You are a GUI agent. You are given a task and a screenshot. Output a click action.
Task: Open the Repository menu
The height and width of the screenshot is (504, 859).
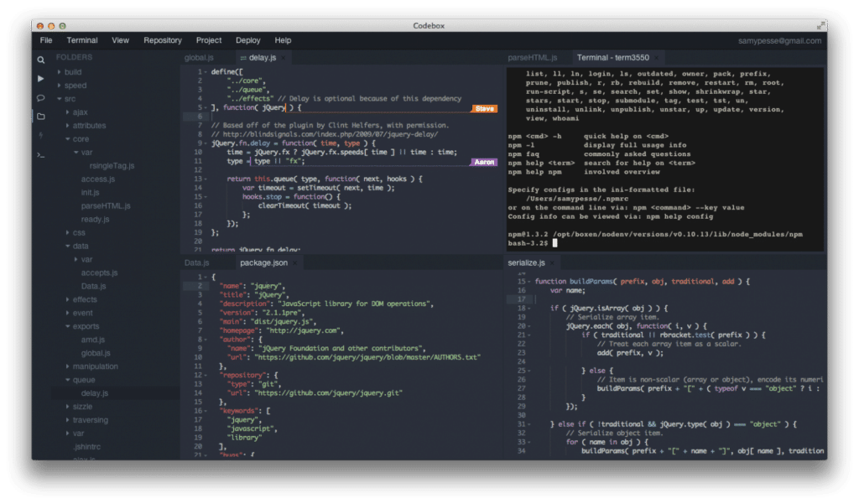point(162,39)
